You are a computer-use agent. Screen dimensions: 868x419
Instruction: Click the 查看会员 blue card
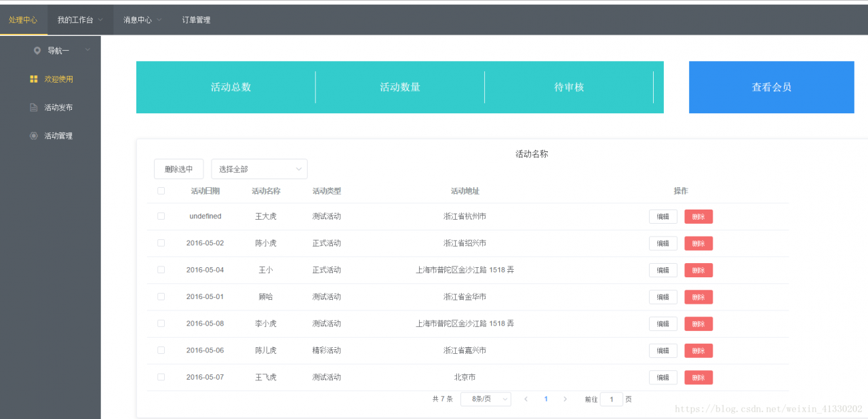pyautogui.click(x=772, y=87)
